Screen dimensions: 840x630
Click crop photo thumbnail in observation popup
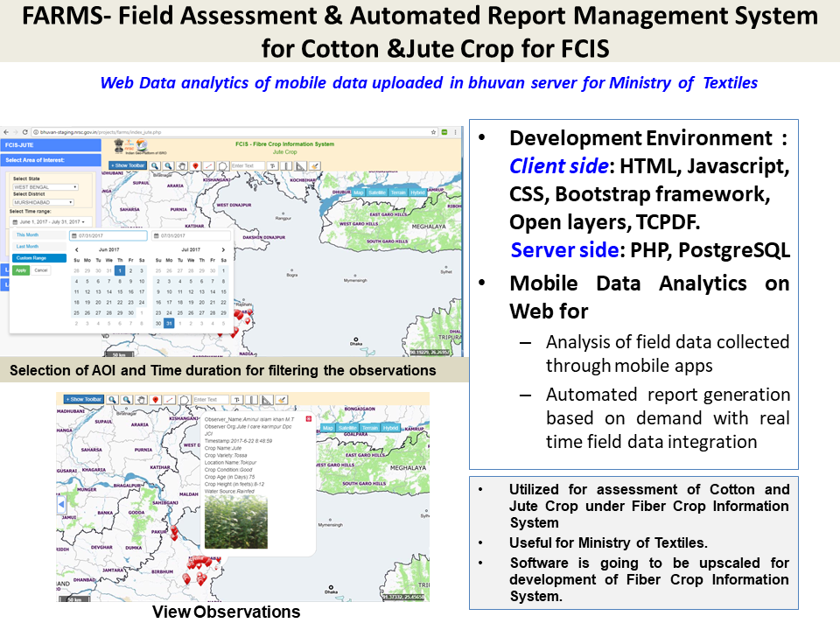tap(235, 521)
